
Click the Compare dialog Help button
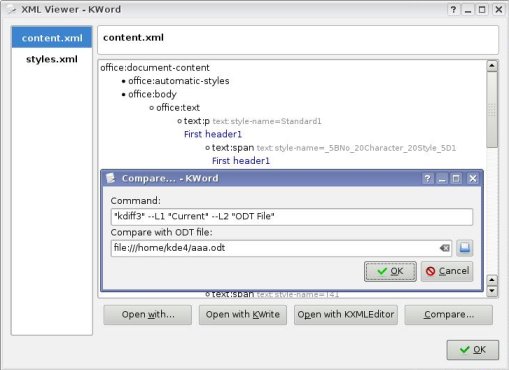point(427,179)
